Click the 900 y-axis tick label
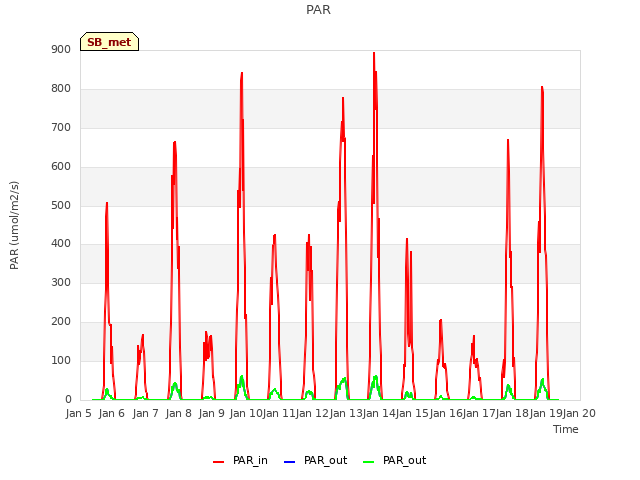Image resolution: width=640 pixels, height=480 pixels. 61,50
